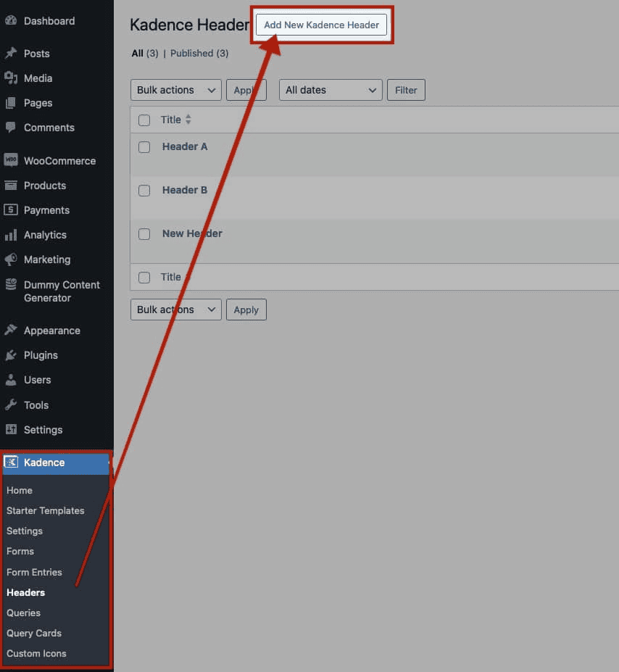619x672 pixels.
Task: Open the Dashboard icon in sidebar
Action: tap(12, 20)
